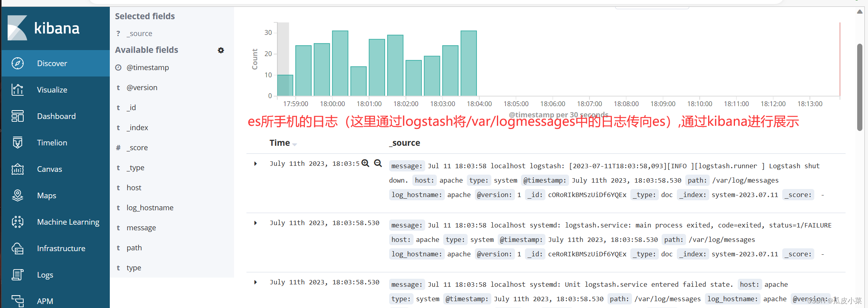Click the filter-out-value magnifier minus icon
868x308 pixels.
point(378,163)
